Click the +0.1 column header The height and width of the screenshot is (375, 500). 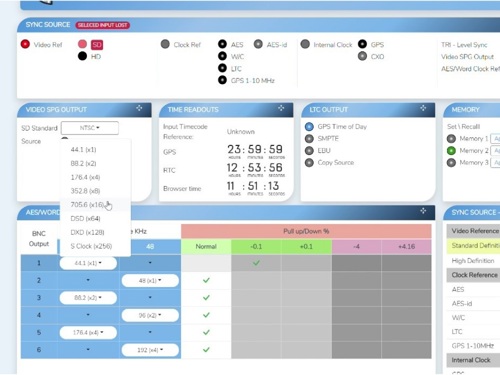(306, 246)
